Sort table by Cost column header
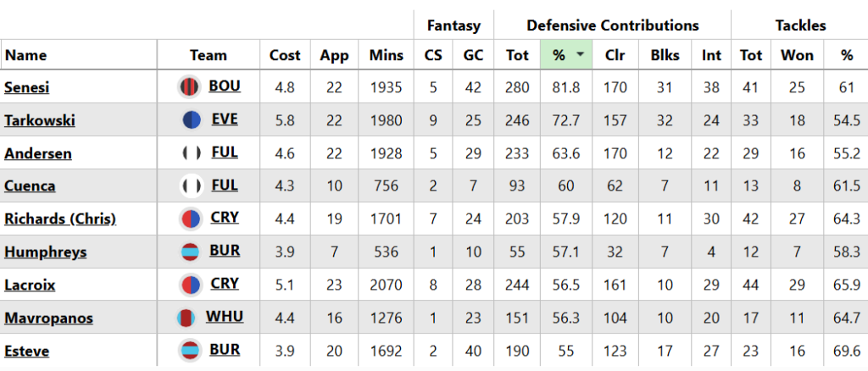Viewport: 868px width, 371px height. pyautogui.click(x=285, y=55)
